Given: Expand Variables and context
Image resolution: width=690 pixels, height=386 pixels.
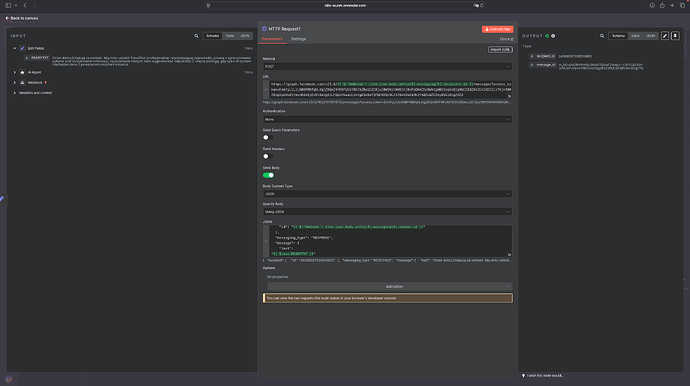Looking at the screenshot, I should coord(15,93).
